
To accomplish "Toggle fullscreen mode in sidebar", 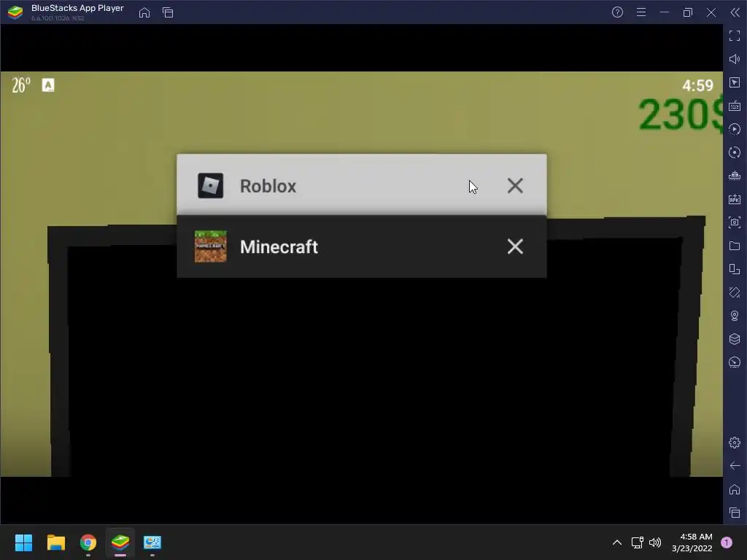I will point(735,36).
